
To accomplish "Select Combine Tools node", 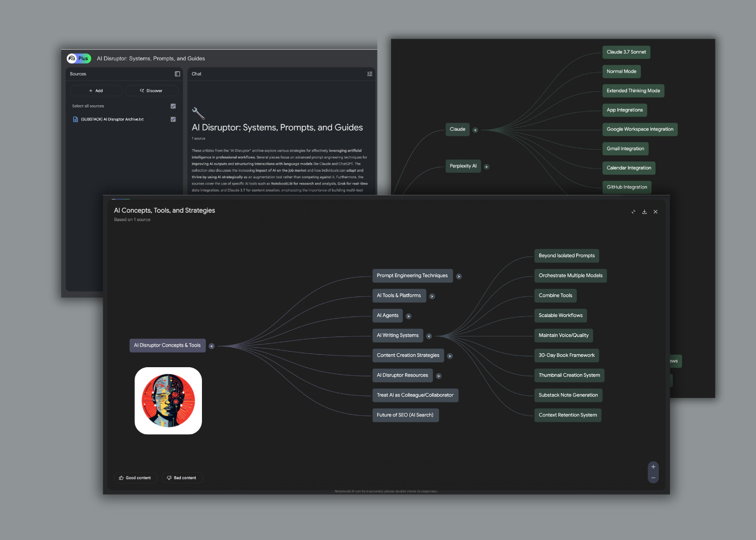I will [x=556, y=296].
